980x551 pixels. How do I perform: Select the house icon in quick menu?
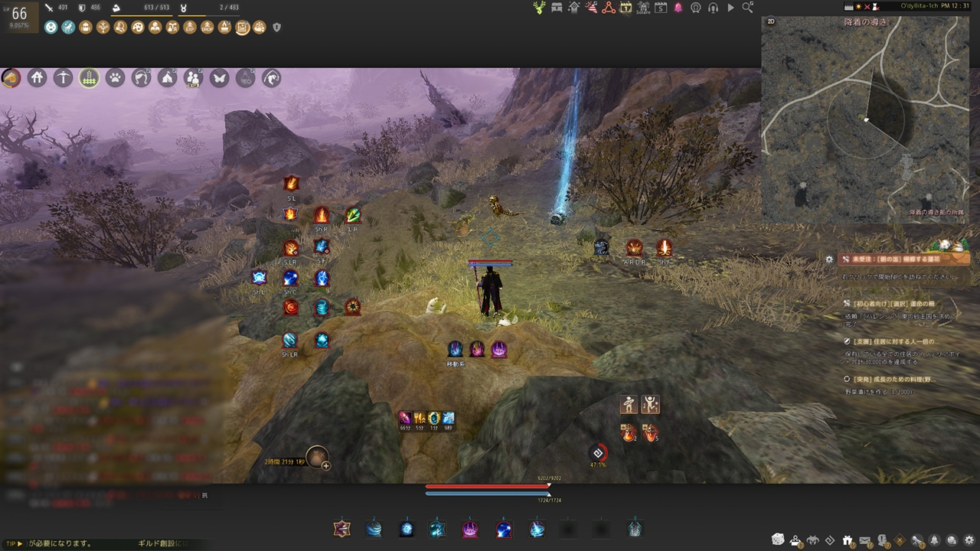click(37, 77)
